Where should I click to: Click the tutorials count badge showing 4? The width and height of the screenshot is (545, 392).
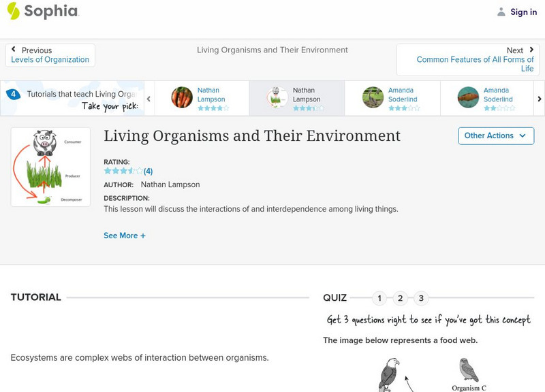coord(13,95)
